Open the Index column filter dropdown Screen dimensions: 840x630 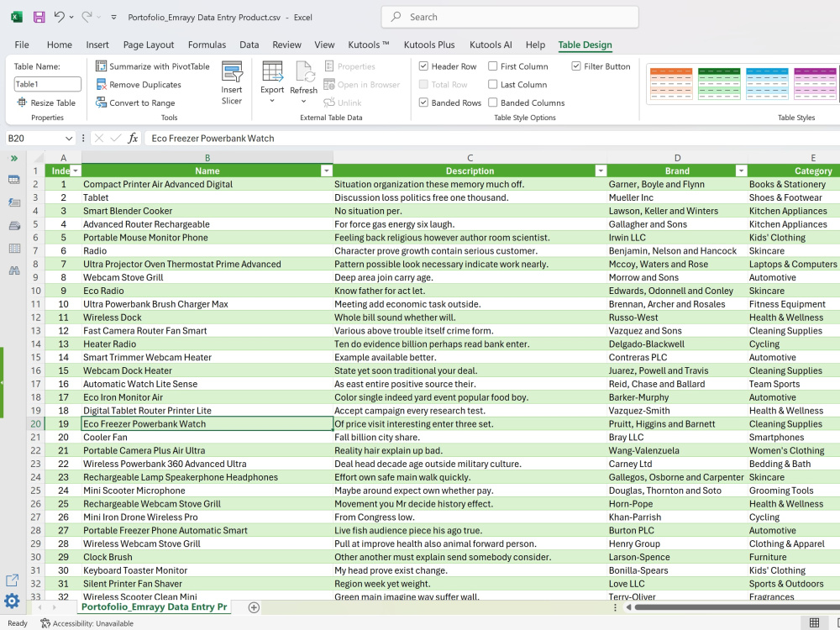76,171
